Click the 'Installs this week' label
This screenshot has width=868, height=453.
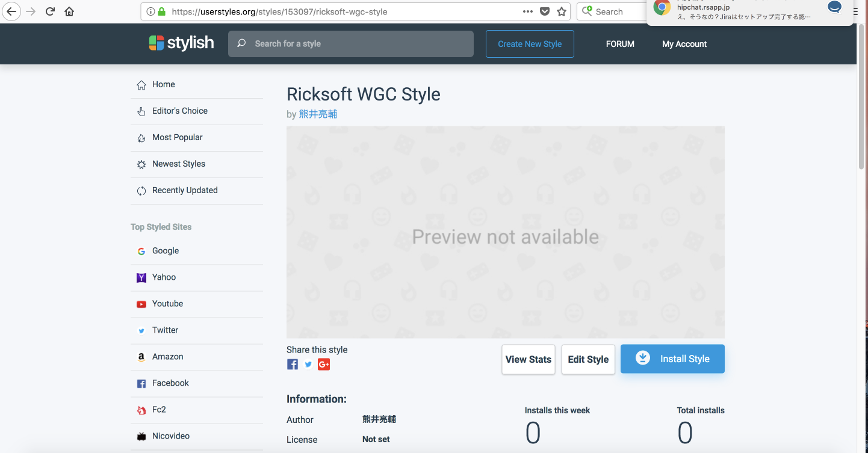(x=557, y=410)
